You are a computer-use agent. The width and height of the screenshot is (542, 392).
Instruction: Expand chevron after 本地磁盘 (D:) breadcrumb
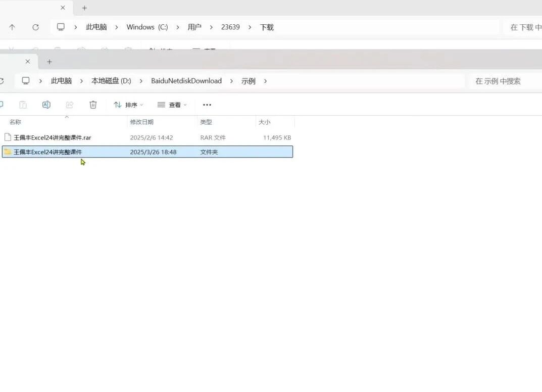[x=141, y=81]
